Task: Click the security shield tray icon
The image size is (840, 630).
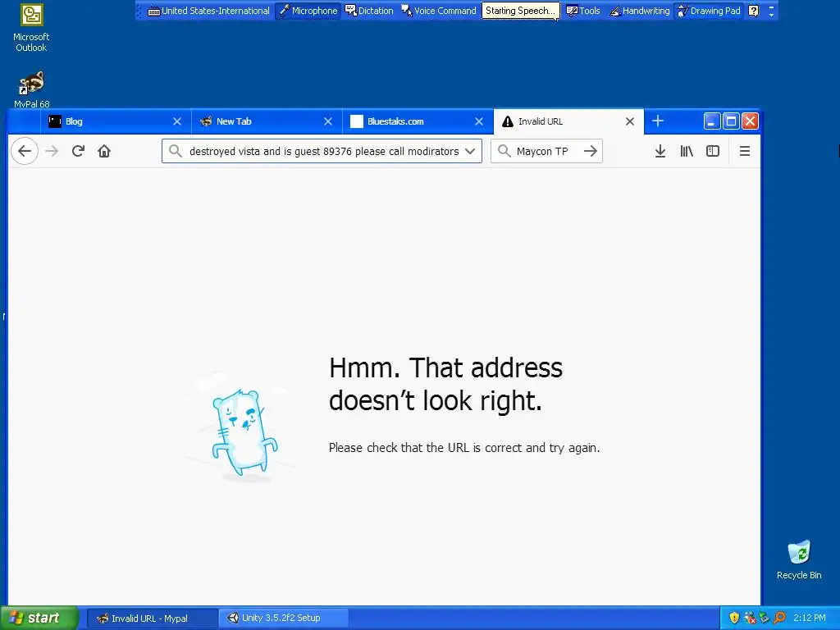Action: pos(734,618)
